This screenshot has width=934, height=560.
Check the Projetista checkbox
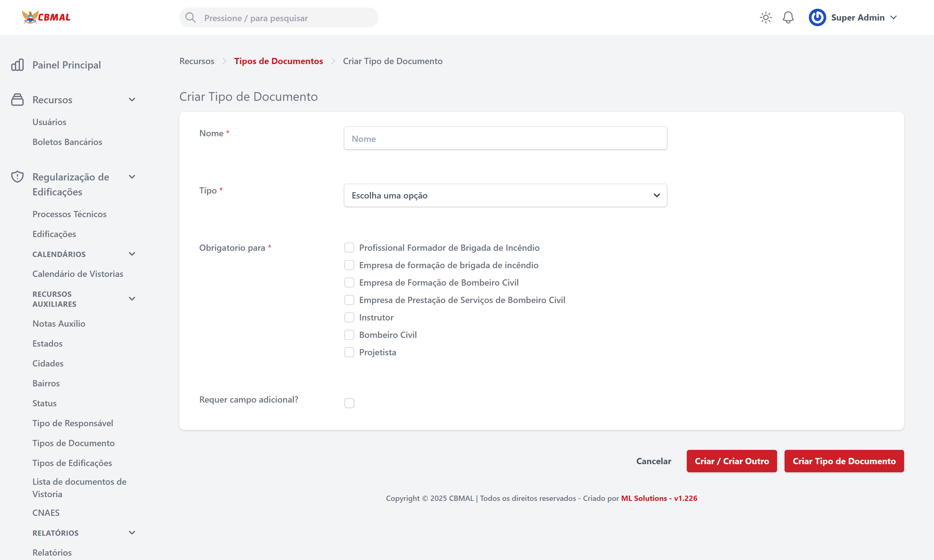(x=349, y=352)
